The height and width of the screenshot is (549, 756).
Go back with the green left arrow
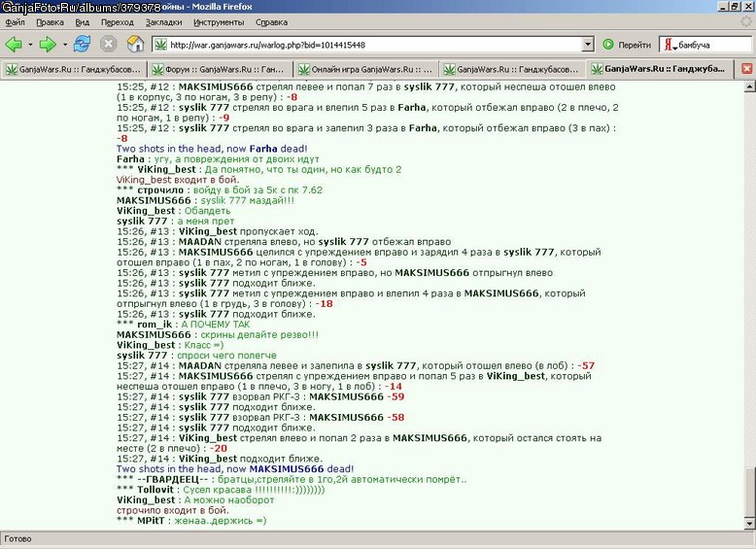14,45
